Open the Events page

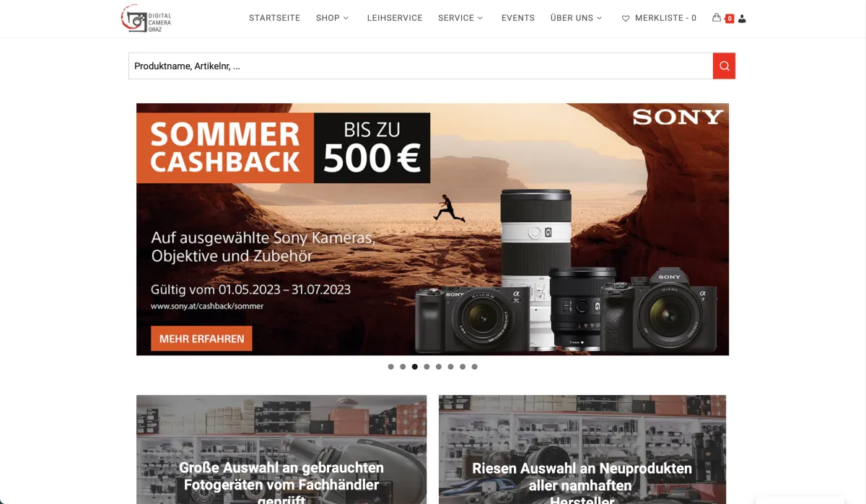(518, 18)
